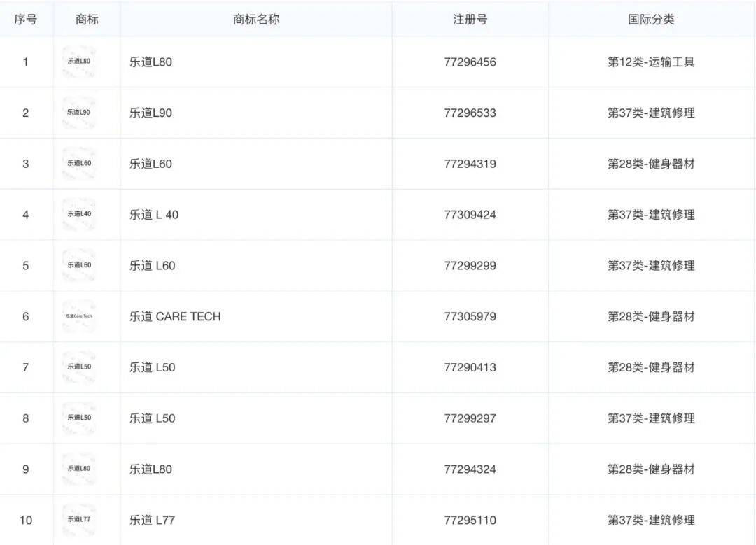
Task: Open the 乐道Care Tech trademark thumbnail
Action: (x=78, y=317)
